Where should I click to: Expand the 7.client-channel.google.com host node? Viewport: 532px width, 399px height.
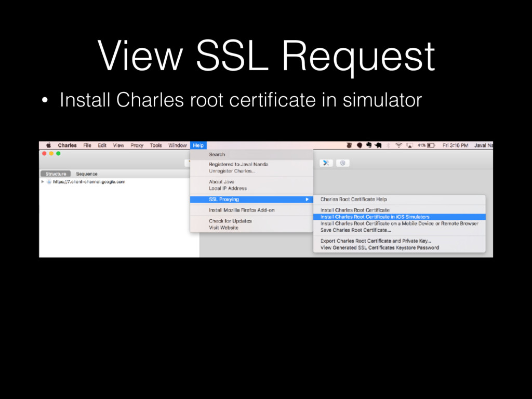43,182
